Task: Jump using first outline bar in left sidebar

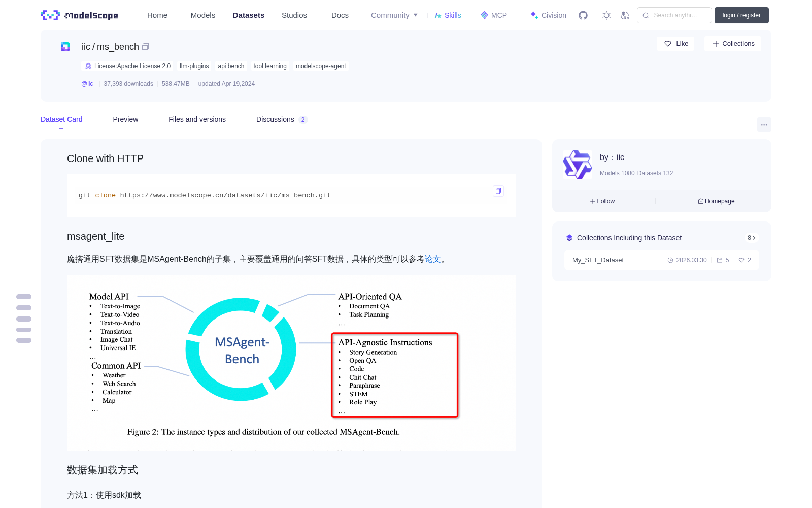Action: (24, 297)
